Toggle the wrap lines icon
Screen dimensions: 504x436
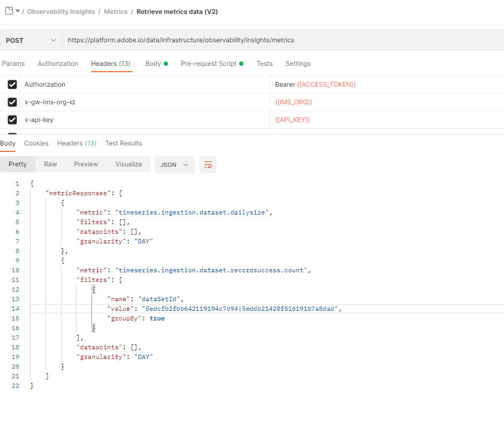click(x=208, y=165)
